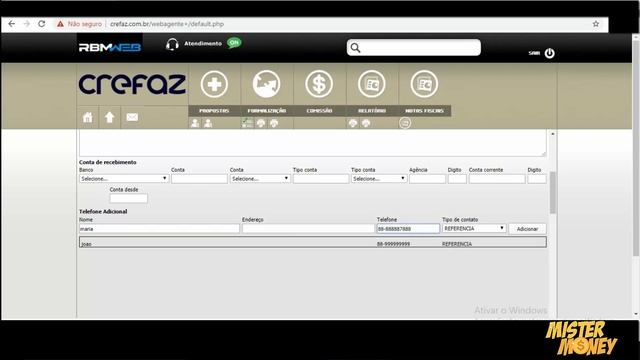Focus the top search input field
This screenshot has height=360, width=640.
point(414,48)
